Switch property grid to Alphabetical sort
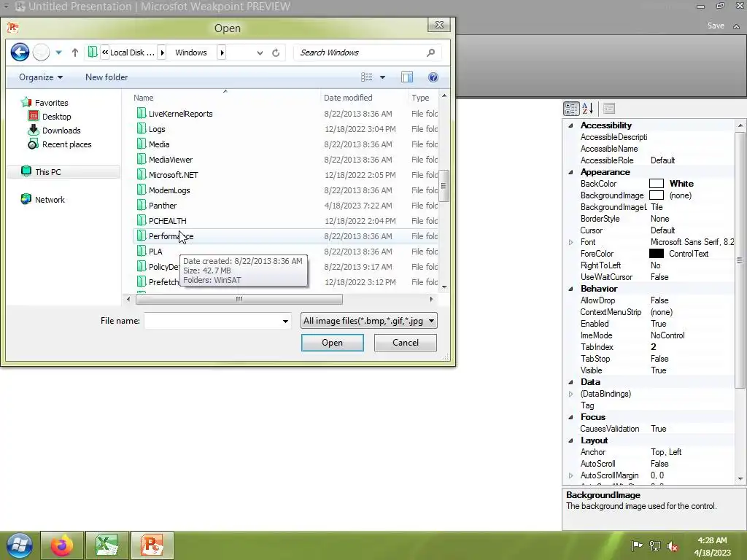The height and width of the screenshot is (560, 747). coord(588,109)
